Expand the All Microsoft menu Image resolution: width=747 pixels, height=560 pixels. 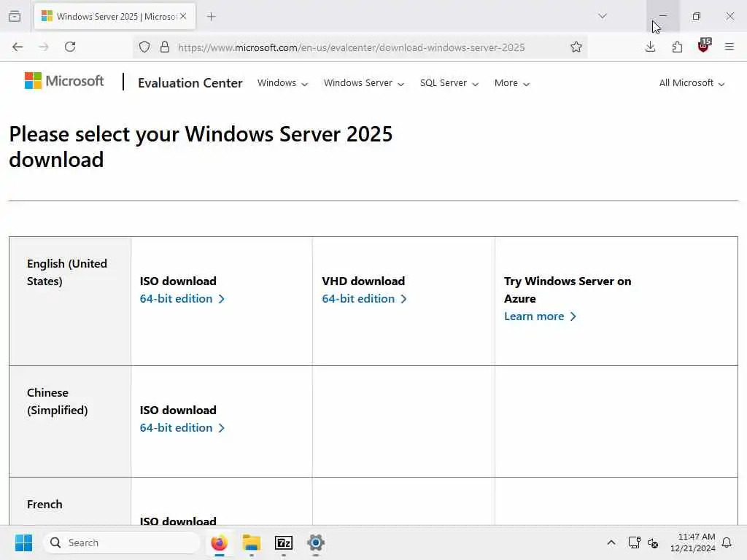click(x=692, y=83)
